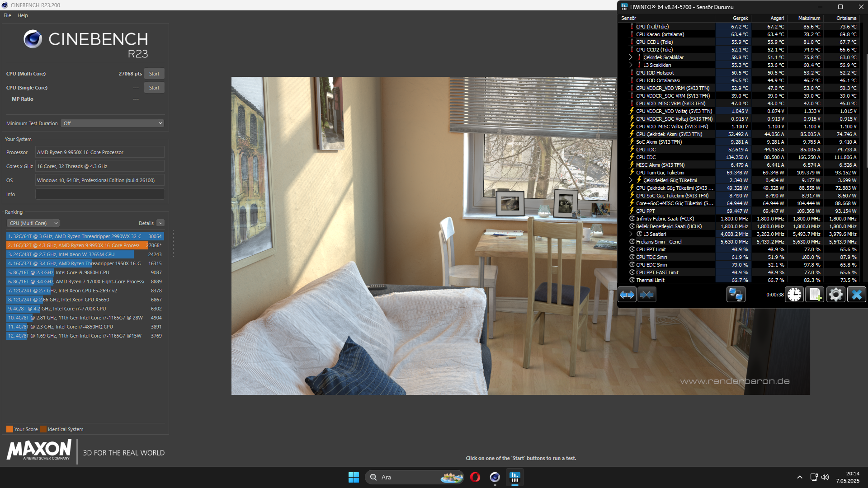Click the Opera browser taskbar icon
This screenshot has height=488, width=868.
(475, 477)
